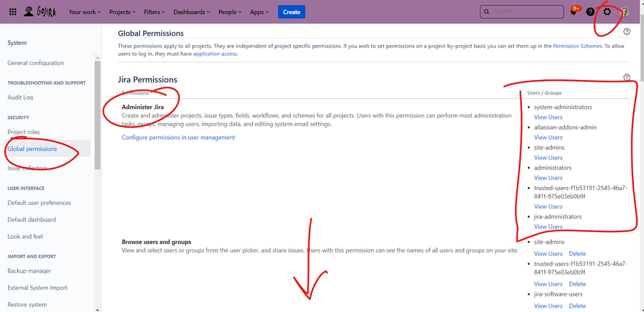This screenshot has width=644, height=312.
Task: Click Configure permissions in user management
Action: tap(179, 137)
